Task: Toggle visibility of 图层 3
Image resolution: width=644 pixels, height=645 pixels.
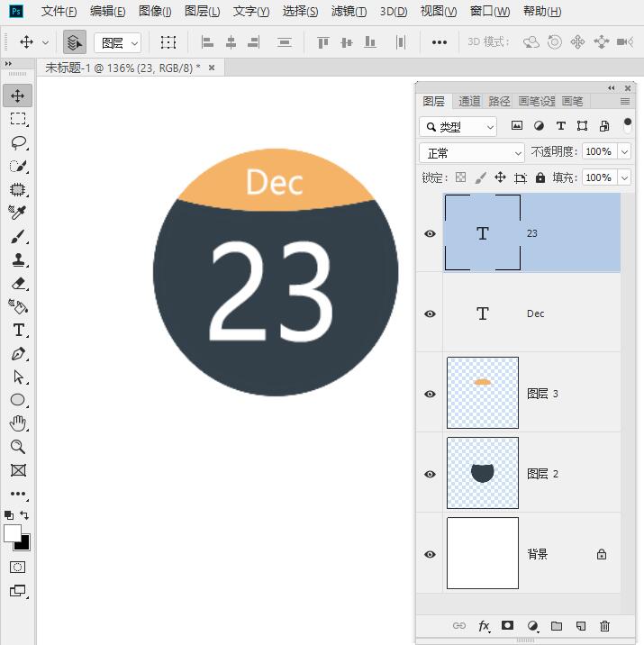Action: (x=430, y=394)
